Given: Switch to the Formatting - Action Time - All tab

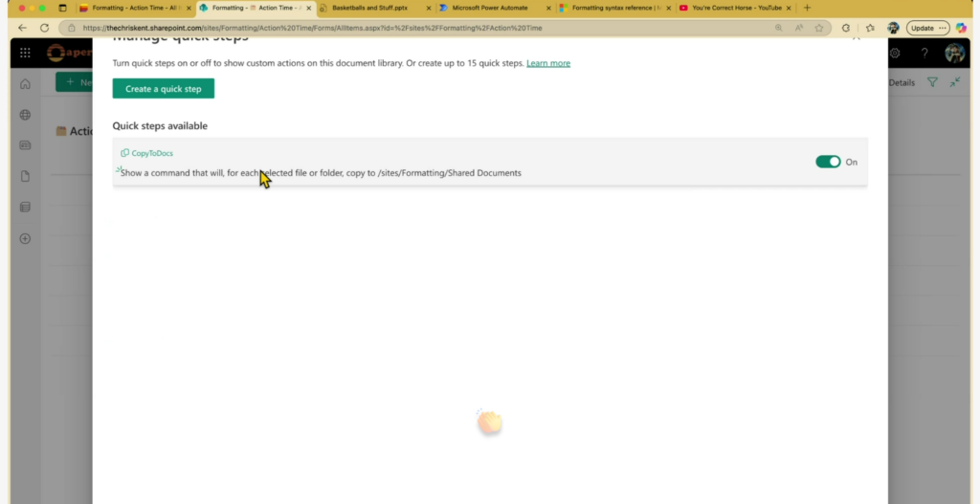Looking at the screenshot, I should (134, 8).
